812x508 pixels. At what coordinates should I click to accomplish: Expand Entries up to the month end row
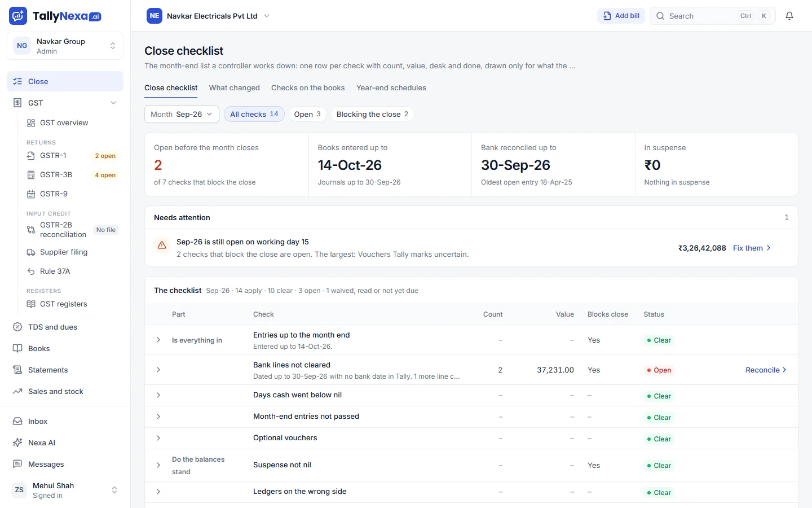[x=158, y=340]
